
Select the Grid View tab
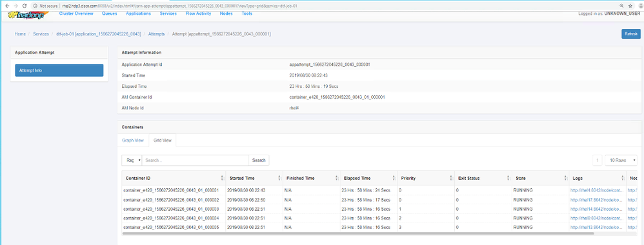click(x=162, y=141)
